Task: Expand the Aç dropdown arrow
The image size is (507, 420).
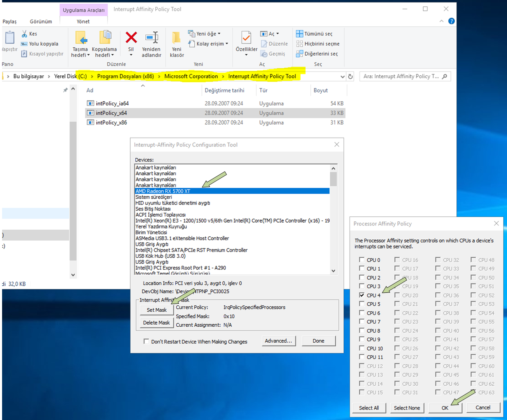Action: pos(277,34)
